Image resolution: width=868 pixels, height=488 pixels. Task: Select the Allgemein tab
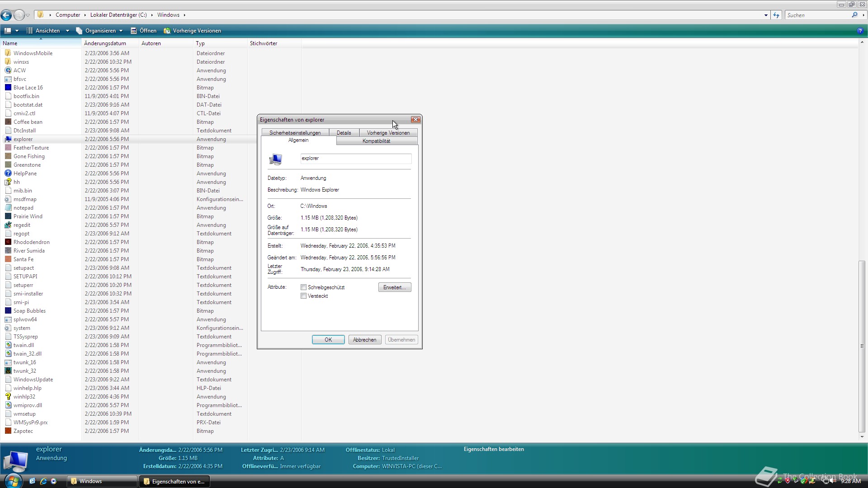tap(298, 141)
